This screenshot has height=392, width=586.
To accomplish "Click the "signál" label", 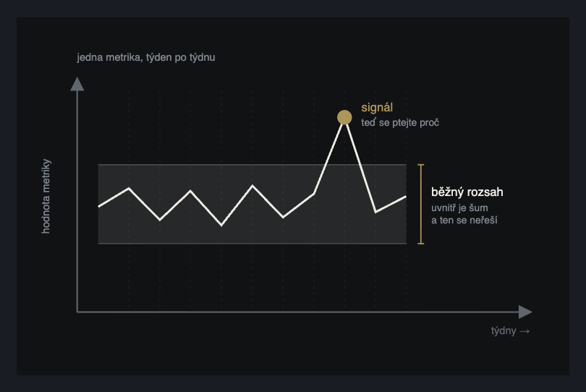I will pos(377,108).
